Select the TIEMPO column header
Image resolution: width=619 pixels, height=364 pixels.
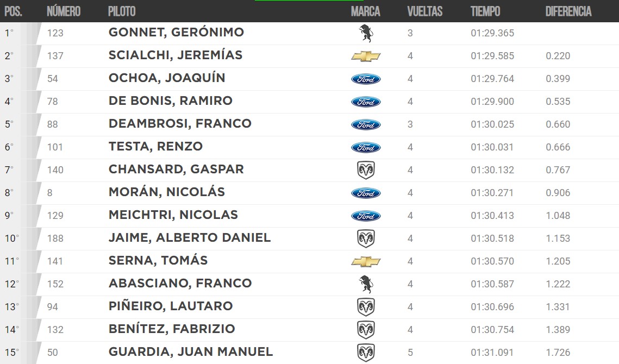(x=485, y=11)
